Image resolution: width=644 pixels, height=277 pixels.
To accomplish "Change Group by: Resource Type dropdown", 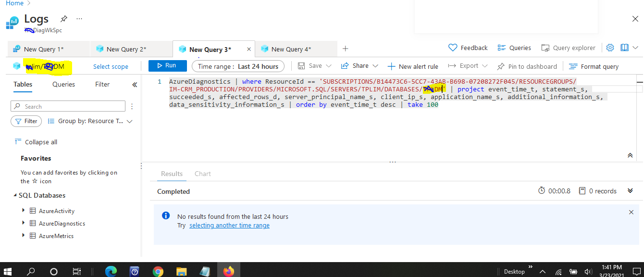I will tap(90, 121).
